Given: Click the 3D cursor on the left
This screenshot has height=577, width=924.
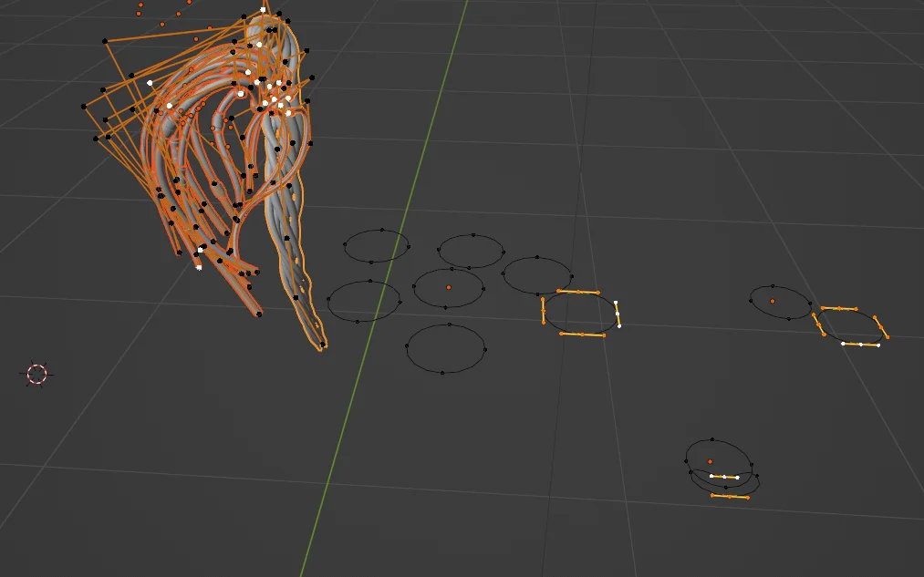Looking at the screenshot, I should (x=36, y=374).
